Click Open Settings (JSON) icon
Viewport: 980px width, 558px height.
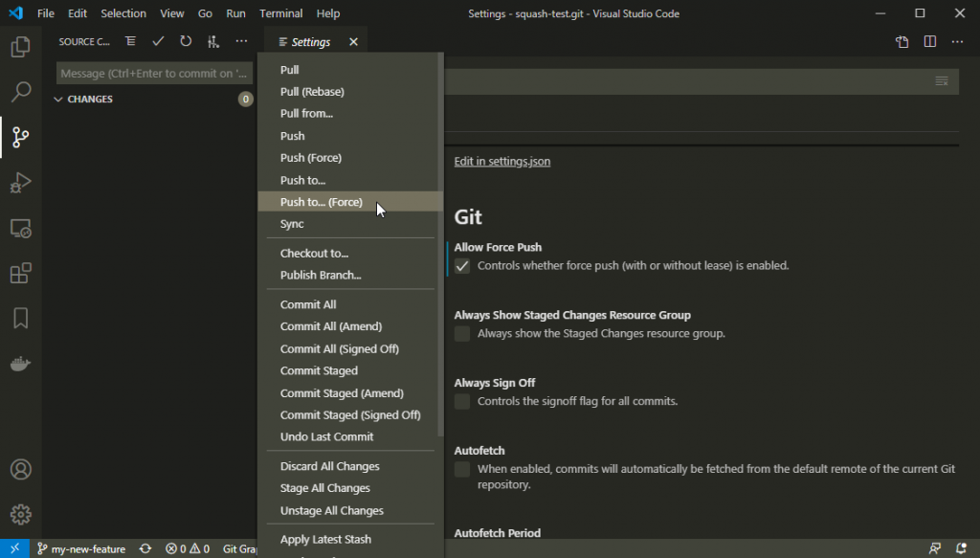(x=902, y=42)
